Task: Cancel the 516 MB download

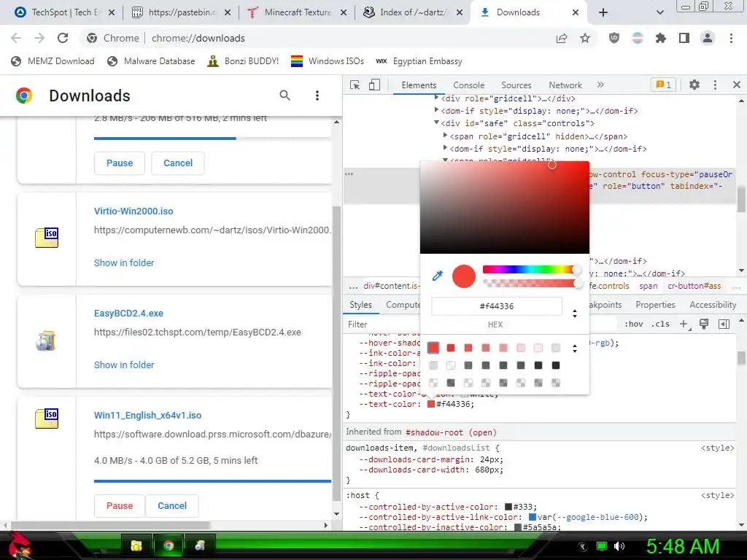Action: point(178,163)
